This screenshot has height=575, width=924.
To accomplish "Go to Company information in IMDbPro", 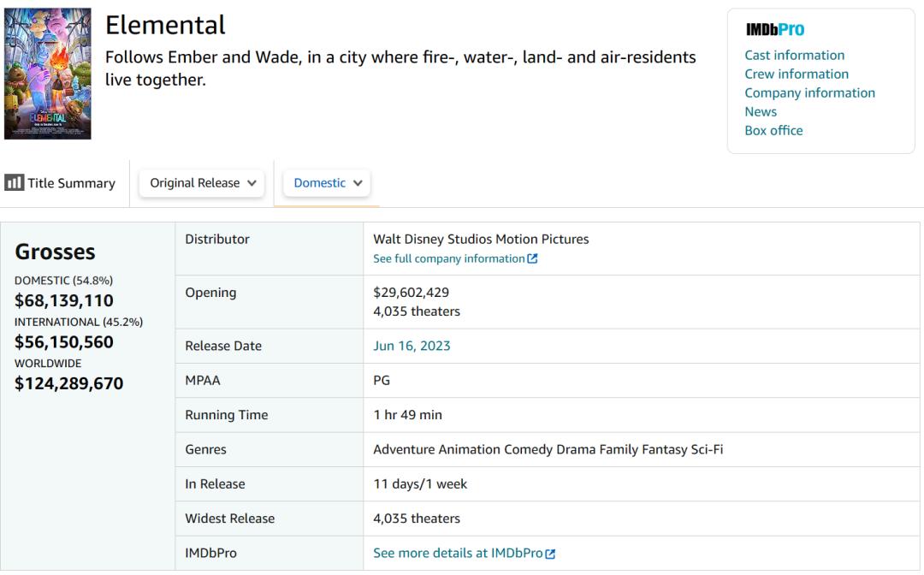I will pos(809,92).
